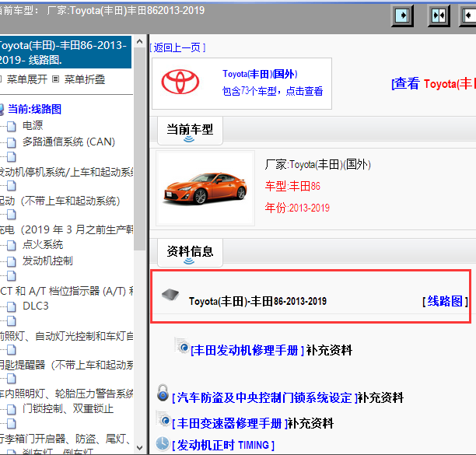Image resolution: width=476 pixels, height=455 pixels.
Task: Click 车型:丰田86 text
Action: click(292, 186)
